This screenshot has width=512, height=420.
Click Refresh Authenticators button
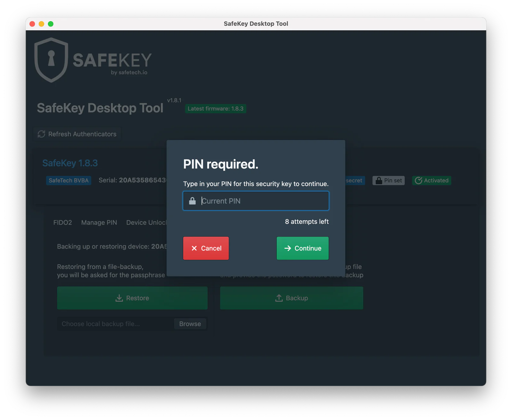pyautogui.click(x=77, y=134)
